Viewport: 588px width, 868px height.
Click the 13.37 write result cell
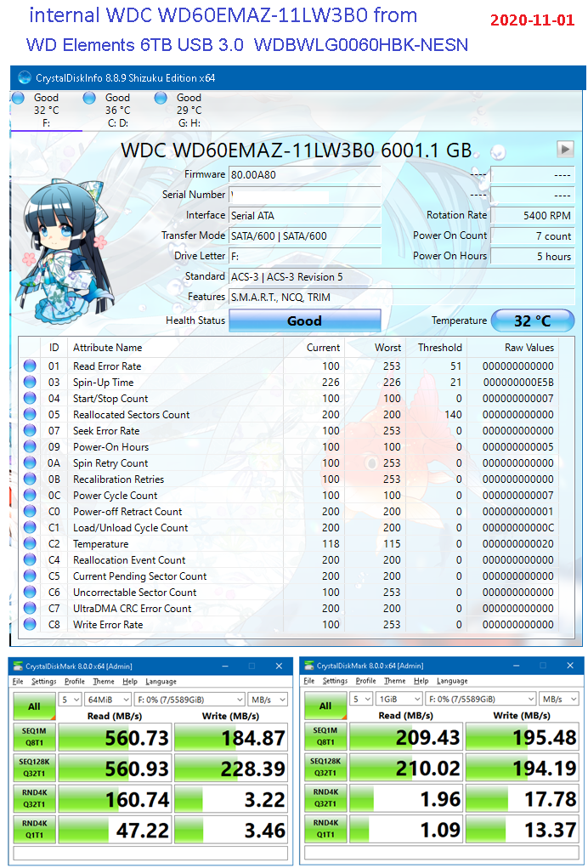click(x=523, y=830)
